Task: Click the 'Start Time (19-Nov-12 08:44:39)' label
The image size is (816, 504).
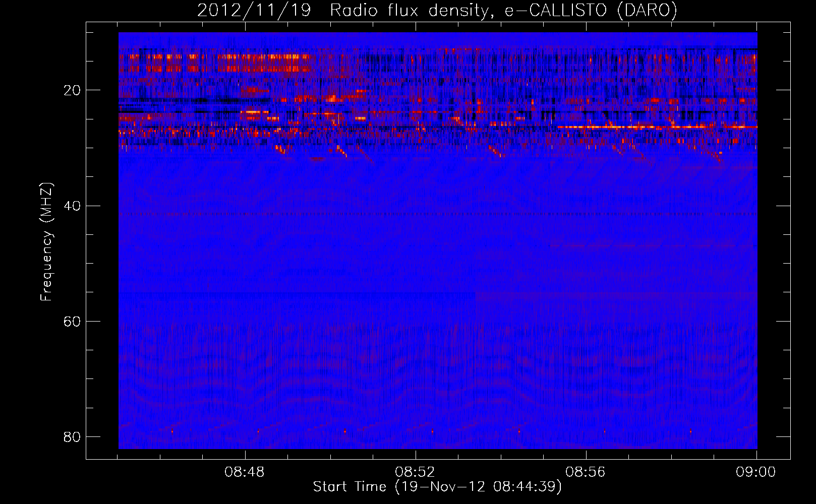Action: (x=437, y=487)
